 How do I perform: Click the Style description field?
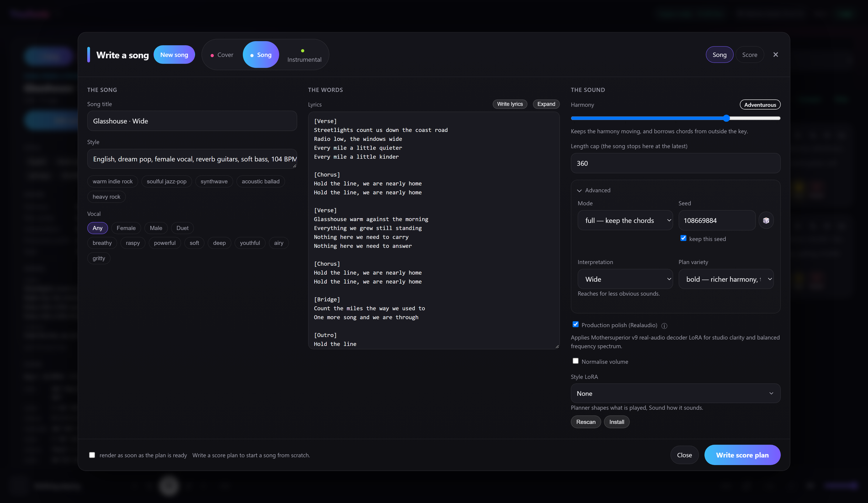tap(192, 159)
